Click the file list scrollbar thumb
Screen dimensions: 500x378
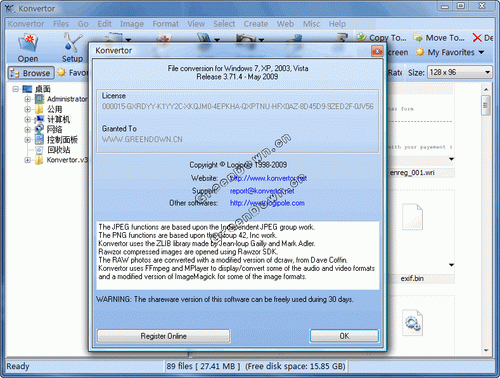point(486,105)
